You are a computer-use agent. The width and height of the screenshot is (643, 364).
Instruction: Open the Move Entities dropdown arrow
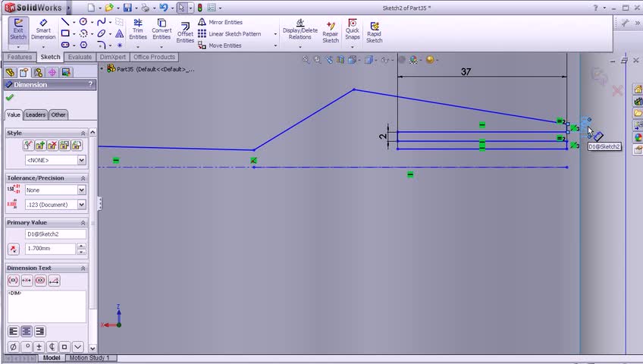[x=275, y=45]
